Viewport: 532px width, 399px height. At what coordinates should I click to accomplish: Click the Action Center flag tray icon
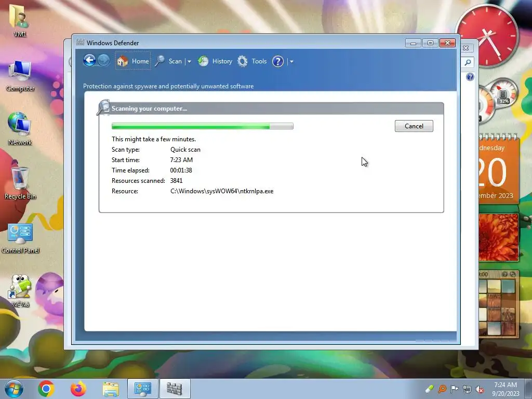[454, 389]
